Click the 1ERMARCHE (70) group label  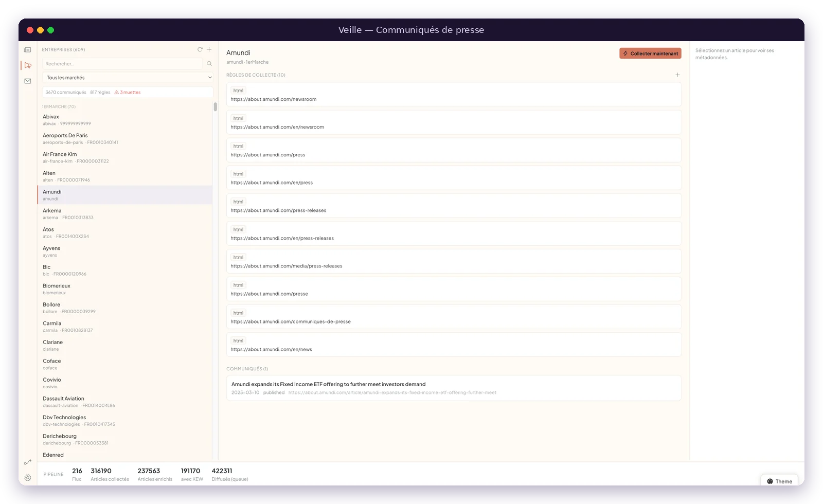[x=59, y=107]
